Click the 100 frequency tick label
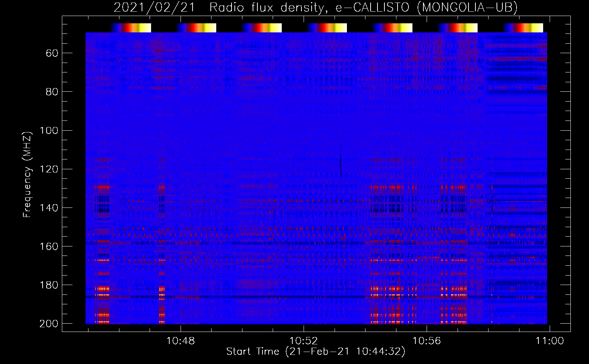The width and height of the screenshot is (589, 364). click(49, 130)
